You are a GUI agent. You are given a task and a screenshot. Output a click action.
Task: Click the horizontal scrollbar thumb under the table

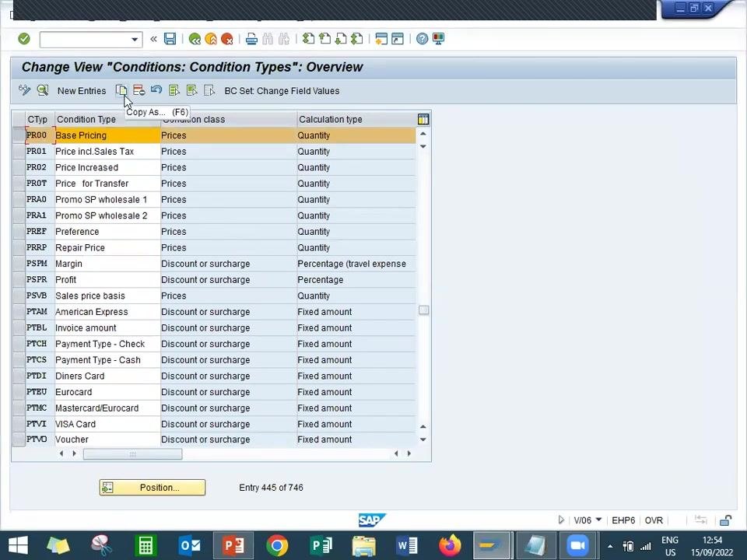[132, 453]
